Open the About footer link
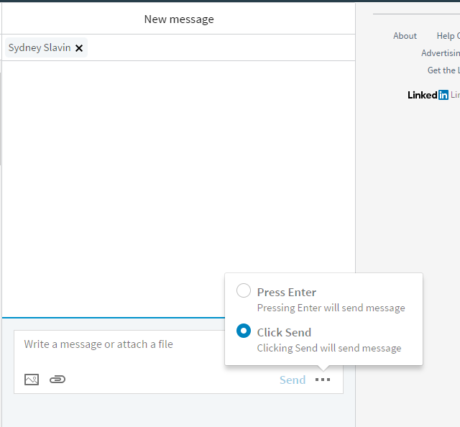 coord(405,36)
